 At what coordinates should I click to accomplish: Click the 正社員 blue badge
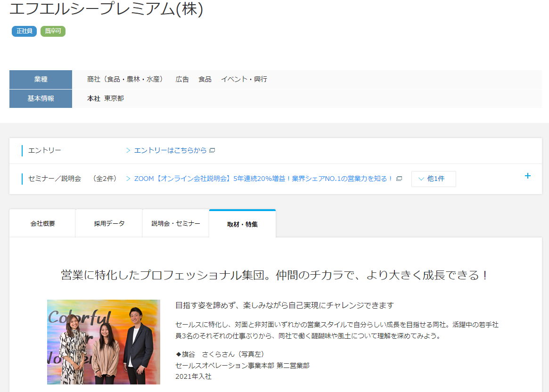[x=24, y=31]
